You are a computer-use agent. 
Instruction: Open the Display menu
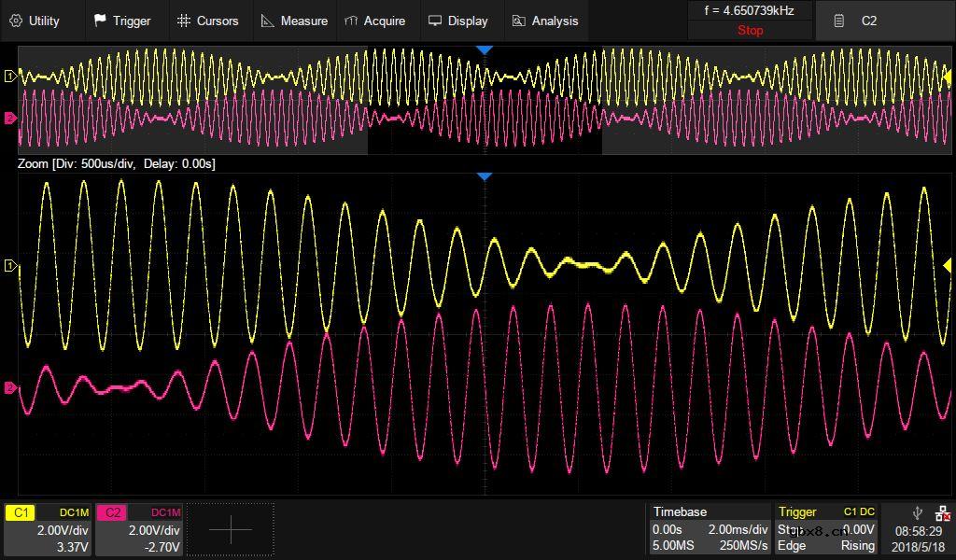pyautogui.click(x=457, y=21)
